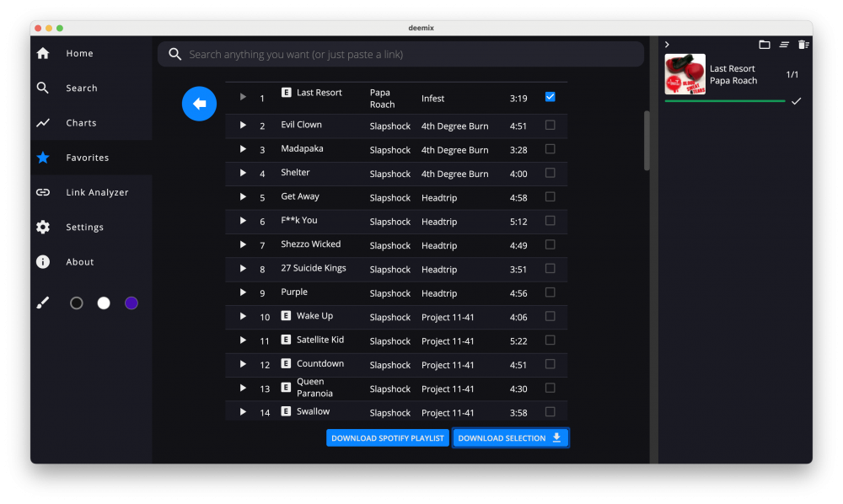Image resolution: width=843 pixels, height=504 pixels.
Task: Play preview of Evil Clown track
Action: coord(243,125)
